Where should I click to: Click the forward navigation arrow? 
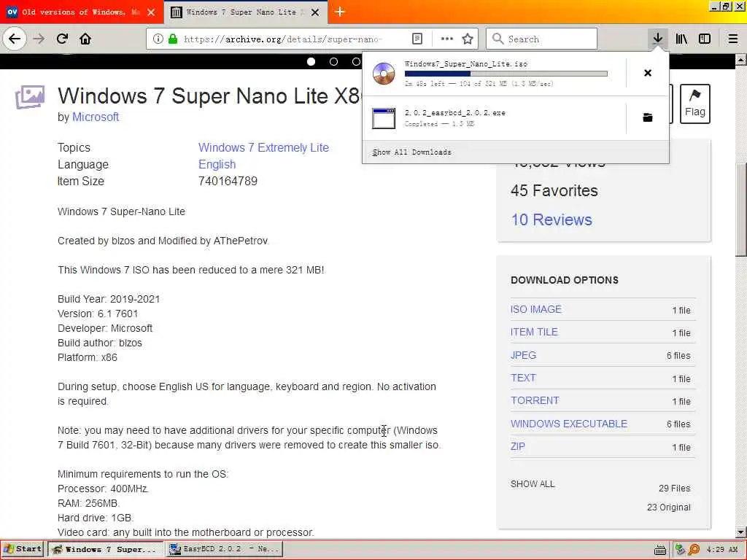point(39,39)
